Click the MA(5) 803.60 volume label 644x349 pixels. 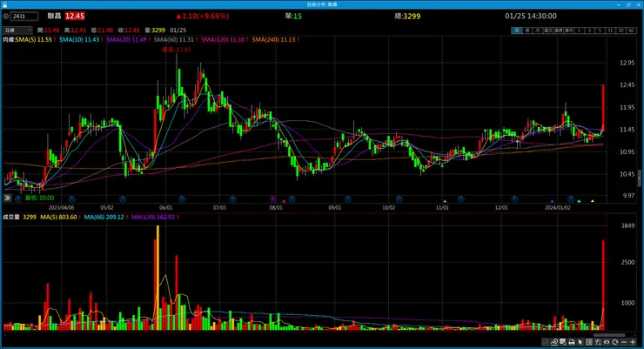(58, 218)
